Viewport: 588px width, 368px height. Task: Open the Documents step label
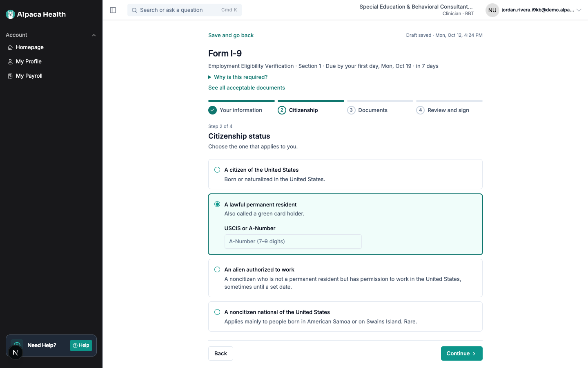point(373,110)
